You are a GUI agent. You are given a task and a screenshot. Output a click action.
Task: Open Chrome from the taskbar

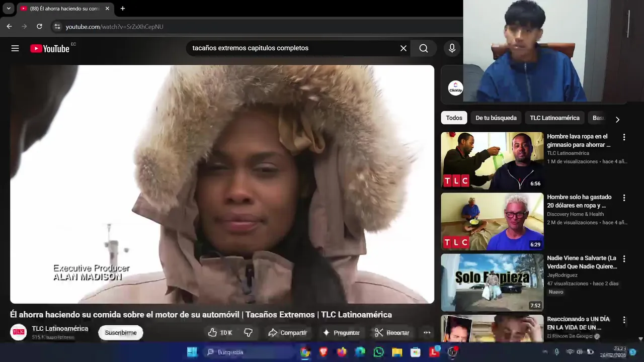[305, 352]
